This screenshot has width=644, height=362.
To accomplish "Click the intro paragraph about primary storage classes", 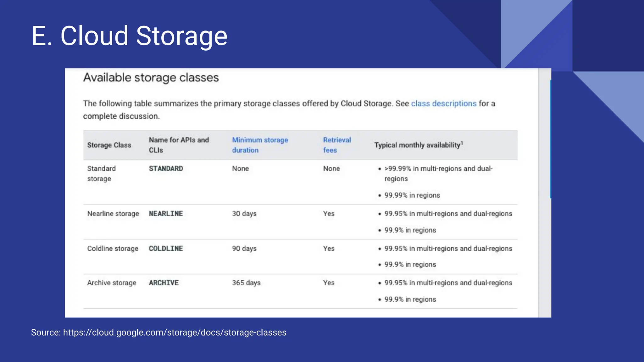I will coord(289,110).
